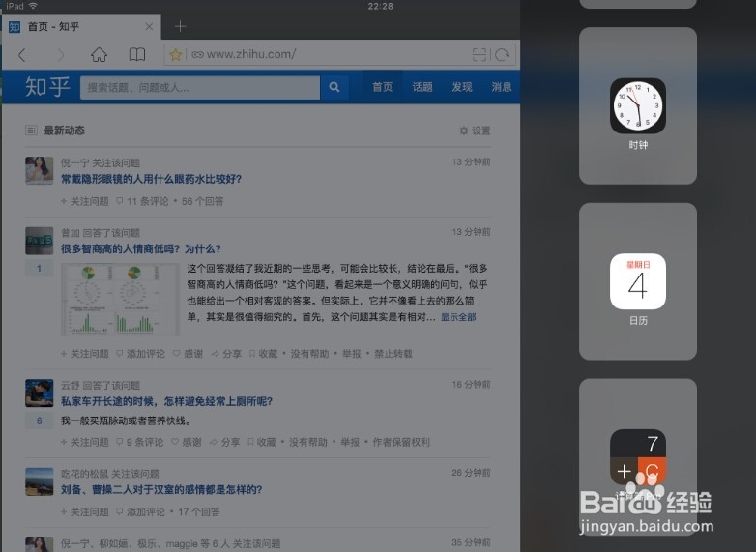Go forward using the browser forward arrow
This screenshot has width=756, height=552.
tap(60, 55)
